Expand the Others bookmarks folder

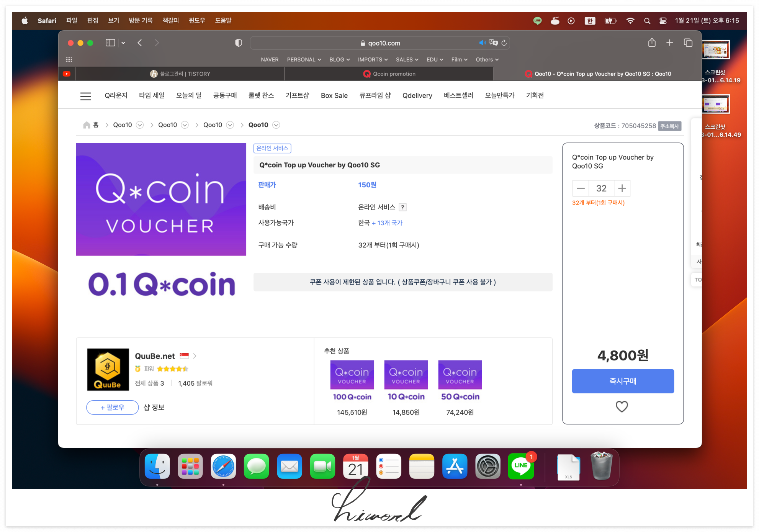487,59
